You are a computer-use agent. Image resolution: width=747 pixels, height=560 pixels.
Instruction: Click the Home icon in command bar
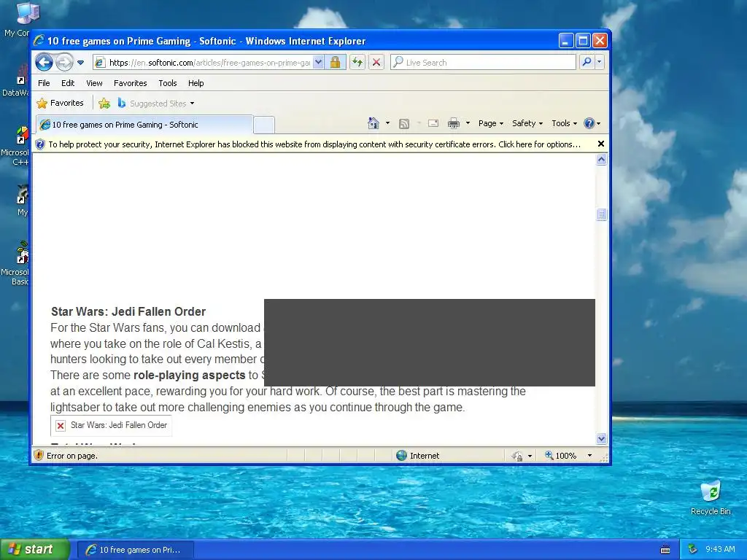(373, 123)
